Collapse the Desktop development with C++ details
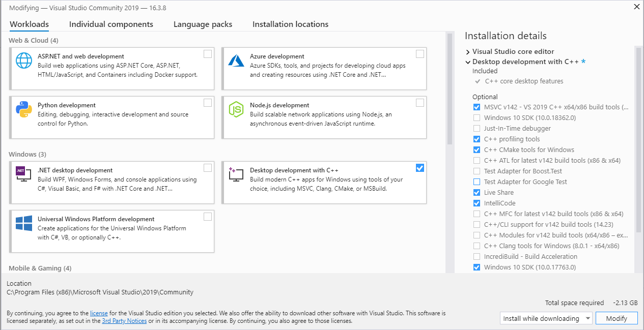644x330 pixels. (x=468, y=62)
